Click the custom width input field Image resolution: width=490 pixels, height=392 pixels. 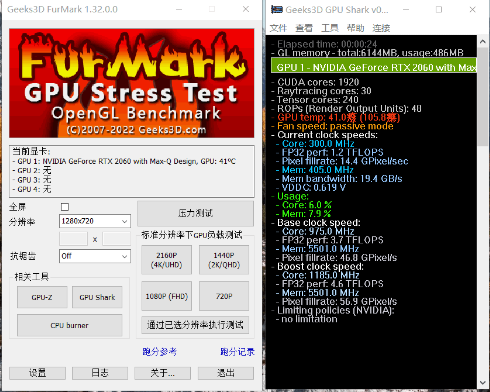(73, 239)
